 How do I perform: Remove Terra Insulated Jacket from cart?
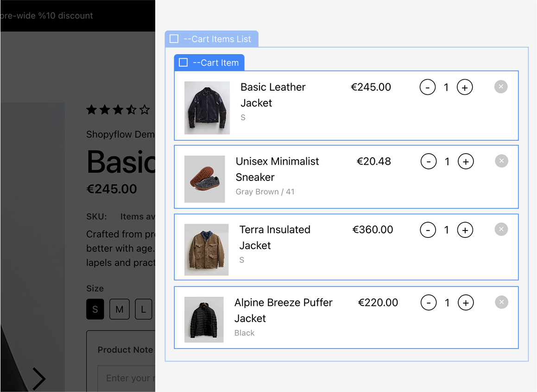coord(501,229)
